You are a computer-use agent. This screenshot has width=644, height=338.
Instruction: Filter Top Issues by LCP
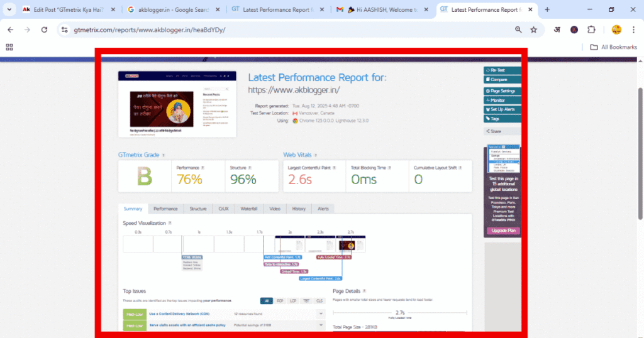[293, 301]
